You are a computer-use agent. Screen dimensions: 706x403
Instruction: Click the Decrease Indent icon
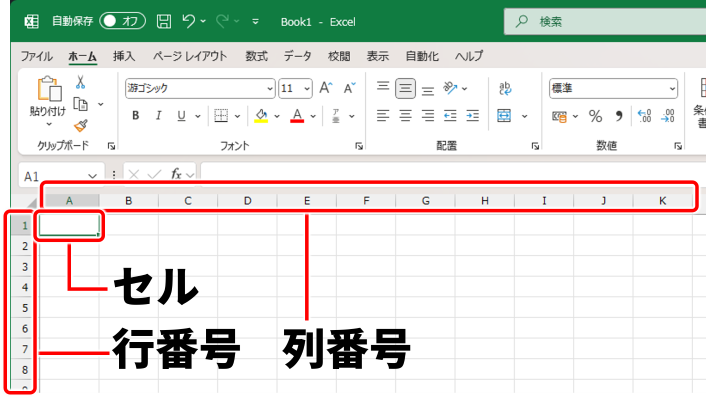450,116
